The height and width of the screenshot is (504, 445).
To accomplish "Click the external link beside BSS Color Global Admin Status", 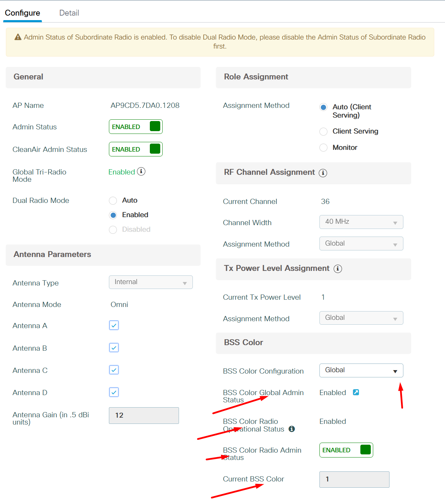I will pos(356,392).
